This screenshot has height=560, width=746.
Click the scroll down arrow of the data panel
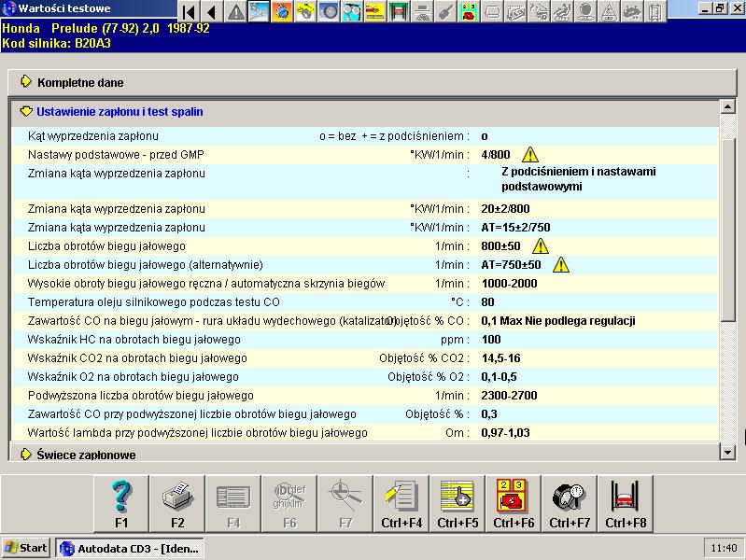728,452
